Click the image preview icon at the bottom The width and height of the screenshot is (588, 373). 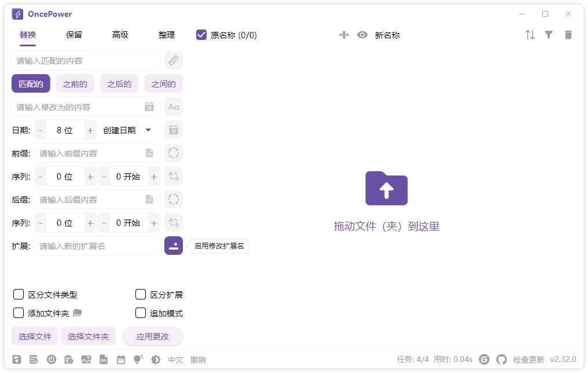(86, 359)
